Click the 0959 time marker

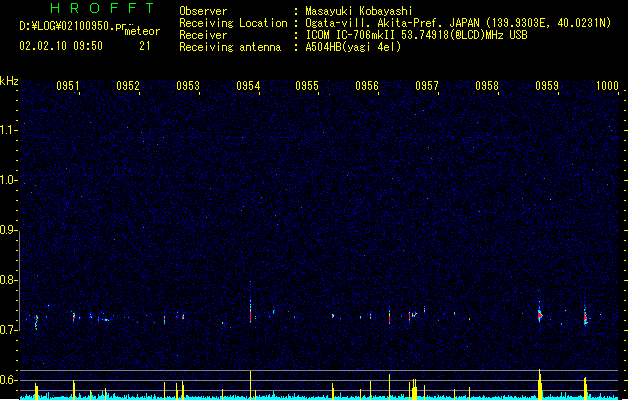tap(547, 86)
